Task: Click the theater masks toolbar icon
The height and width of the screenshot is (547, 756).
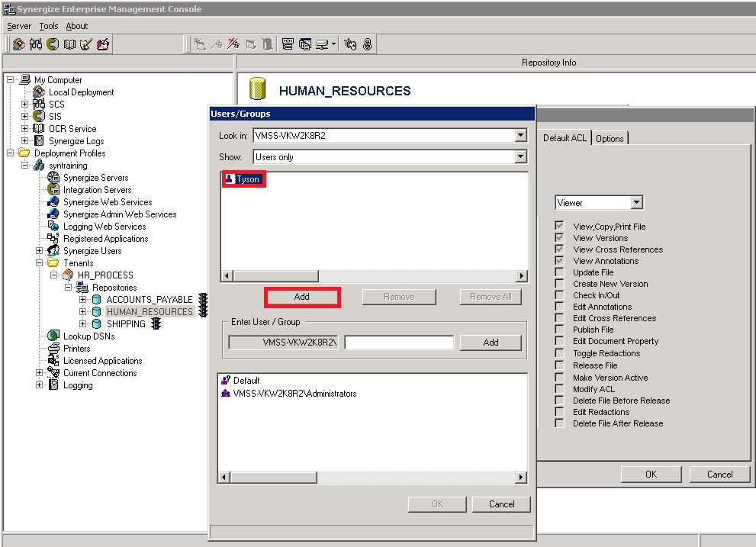Action: point(350,44)
